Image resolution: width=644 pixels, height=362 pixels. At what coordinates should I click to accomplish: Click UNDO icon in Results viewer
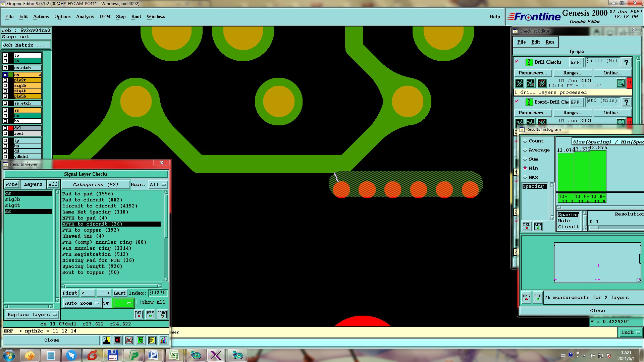pyautogui.click(x=162, y=314)
